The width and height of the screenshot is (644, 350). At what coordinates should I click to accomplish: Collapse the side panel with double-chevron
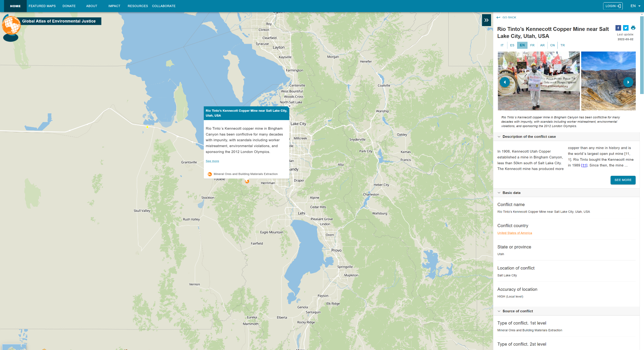pos(486,20)
